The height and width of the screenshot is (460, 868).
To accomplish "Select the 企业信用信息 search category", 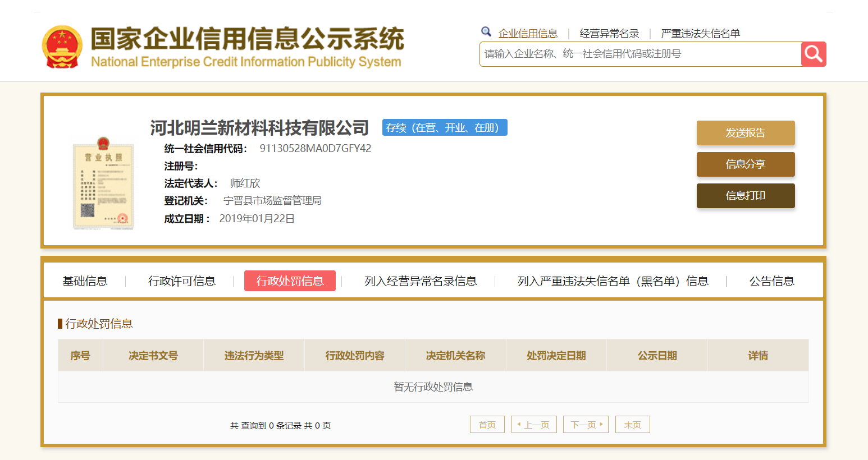I will 528,34.
